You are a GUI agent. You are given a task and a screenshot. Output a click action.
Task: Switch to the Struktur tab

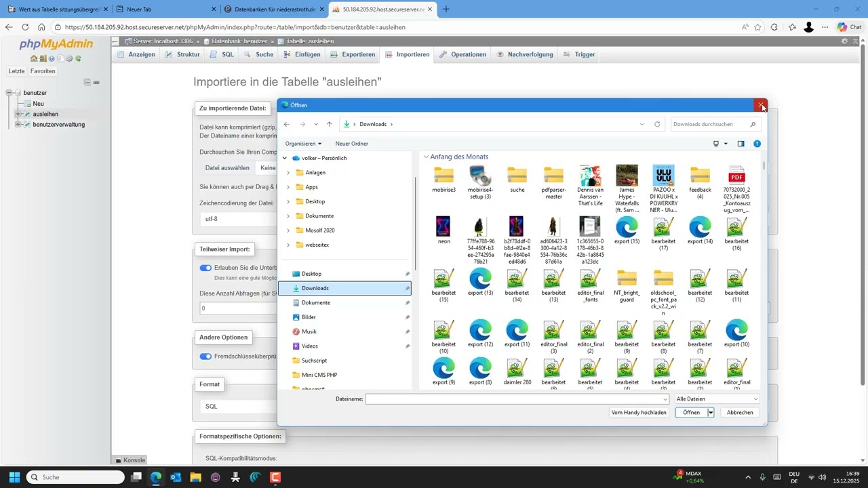point(183,54)
